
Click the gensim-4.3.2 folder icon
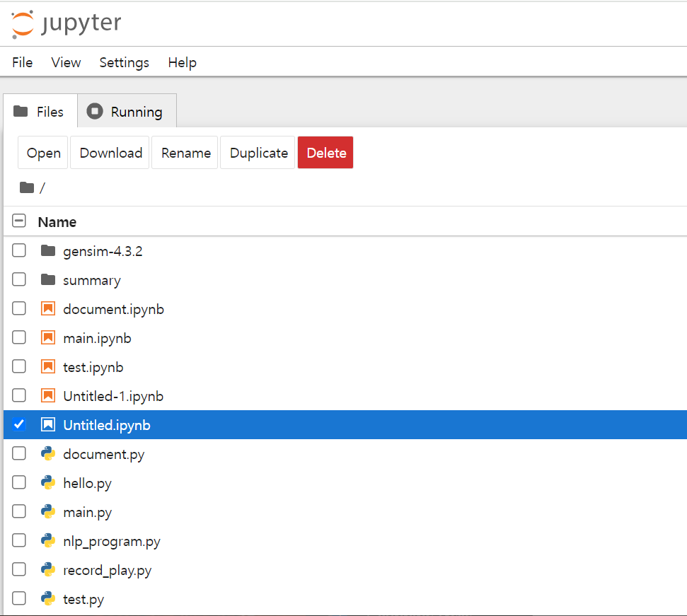click(47, 251)
